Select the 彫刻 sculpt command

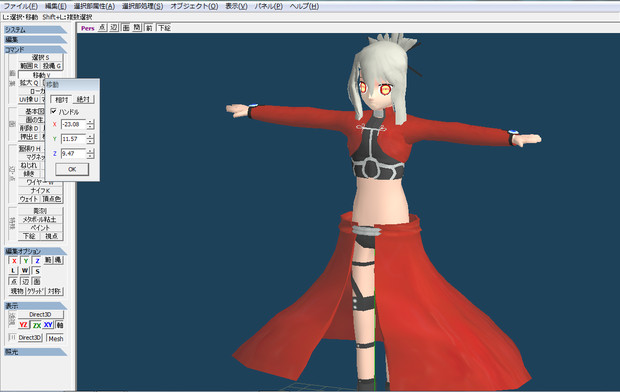[x=40, y=211]
